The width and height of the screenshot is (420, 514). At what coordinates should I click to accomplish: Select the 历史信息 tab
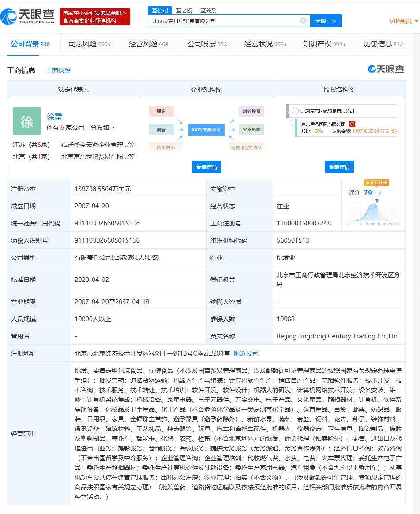(383, 44)
